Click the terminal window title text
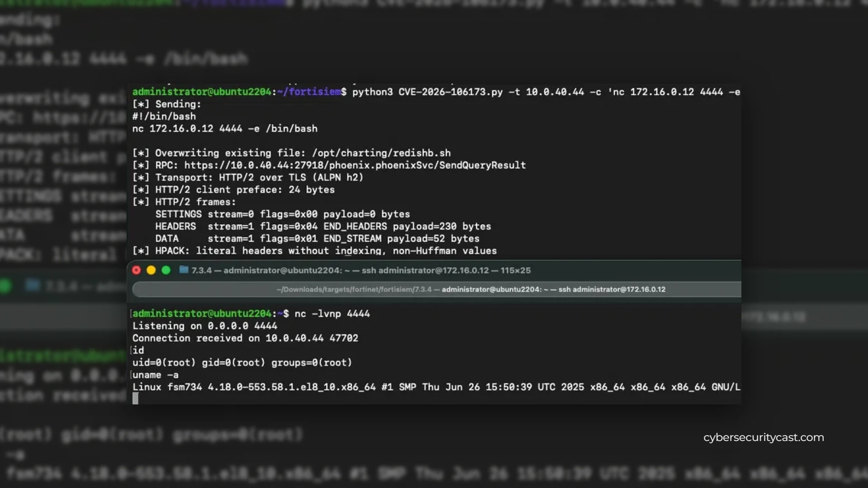The height and width of the screenshot is (488, 868). click(361, 270)
